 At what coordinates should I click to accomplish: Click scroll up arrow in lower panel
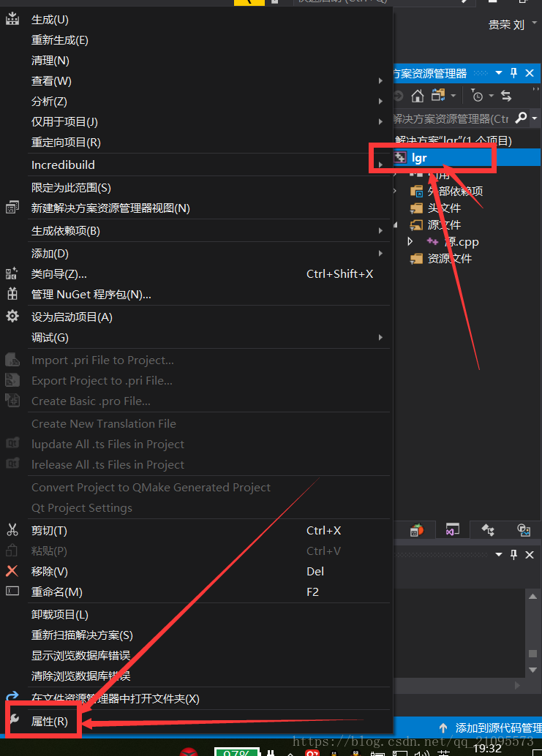[532, 597]
